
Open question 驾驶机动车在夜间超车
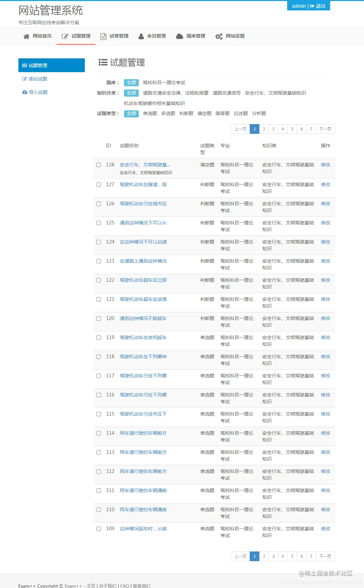pyautogui.click(x=143, y=337)
